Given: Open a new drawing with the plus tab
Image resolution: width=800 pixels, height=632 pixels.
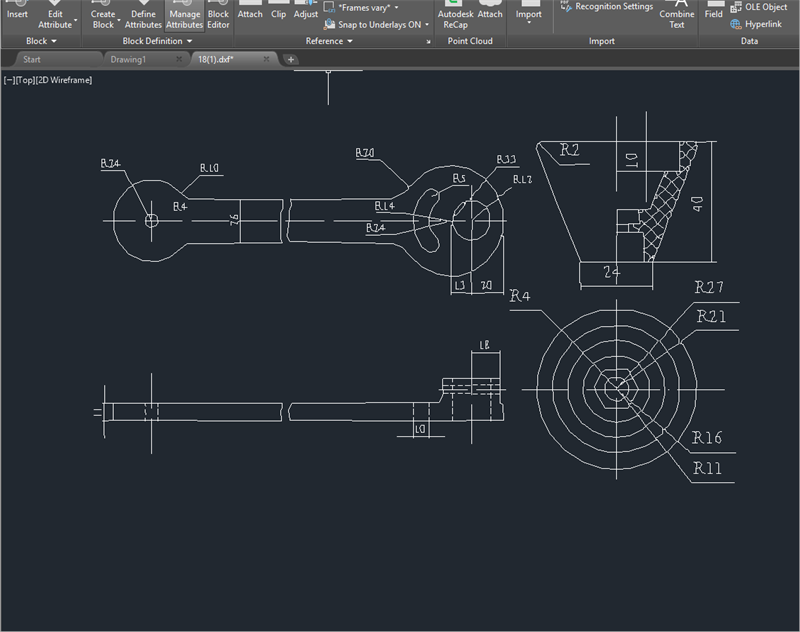Looking at the screenshot, I should (288, 59).
